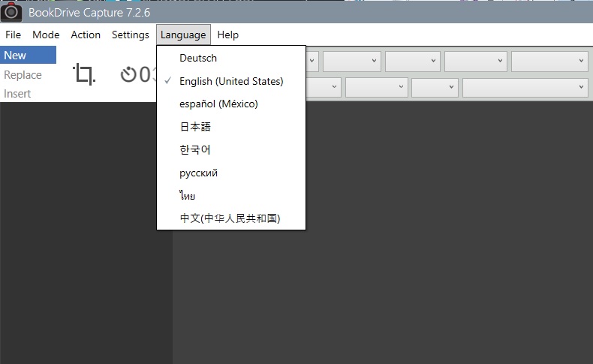
Task: Select the Insert capture mode
Action: point(17,93)
